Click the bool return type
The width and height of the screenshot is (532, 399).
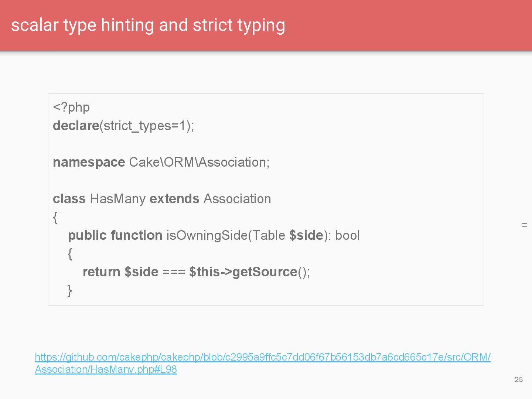[347, 235]
